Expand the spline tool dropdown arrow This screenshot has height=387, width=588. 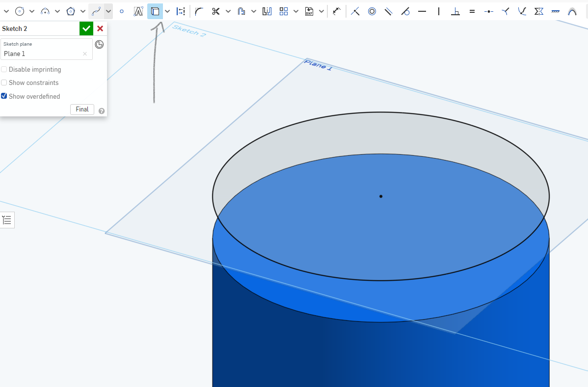[x=108, y=12]
